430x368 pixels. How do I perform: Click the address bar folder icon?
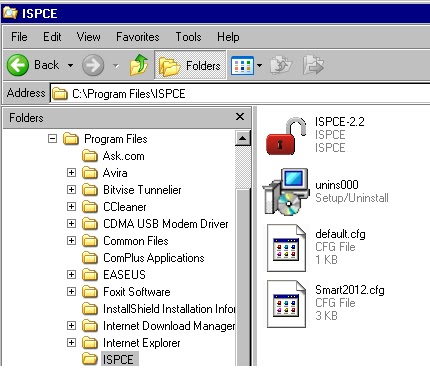coord(60,94)
